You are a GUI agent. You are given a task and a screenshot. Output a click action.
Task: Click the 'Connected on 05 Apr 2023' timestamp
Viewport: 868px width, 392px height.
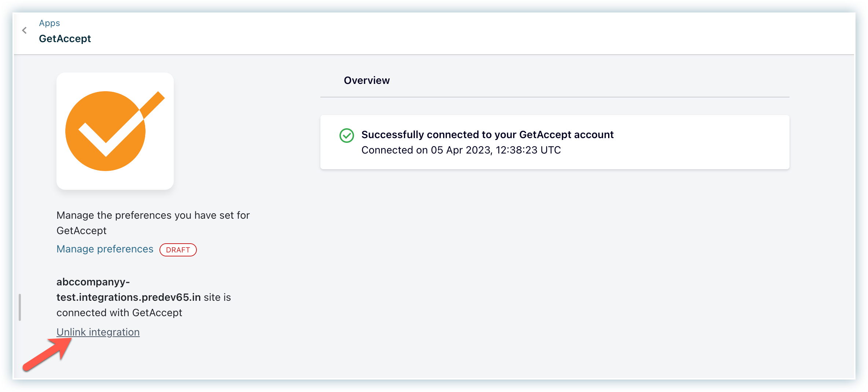[461, 150]
